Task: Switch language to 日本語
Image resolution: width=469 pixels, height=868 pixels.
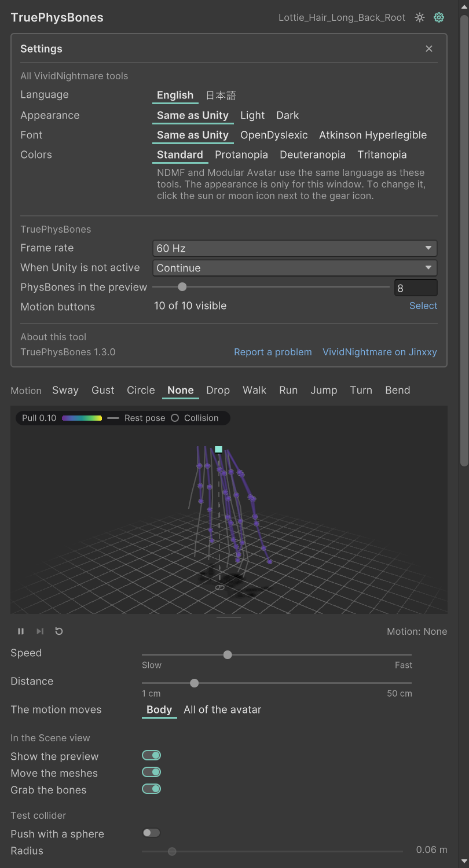Action: (x=221, y=95)
